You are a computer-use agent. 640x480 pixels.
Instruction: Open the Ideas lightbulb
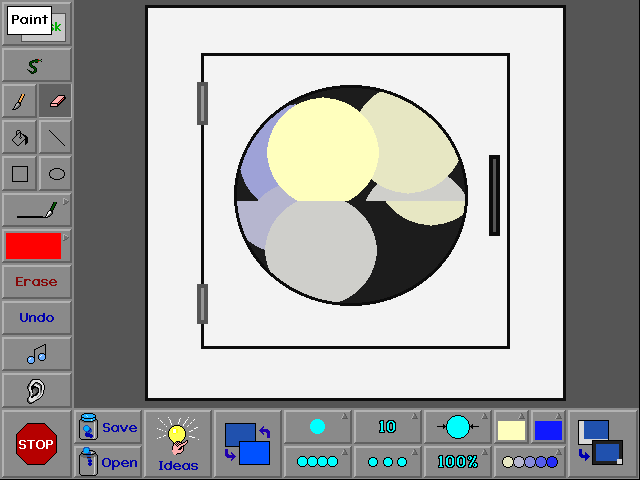coord(178,444)
